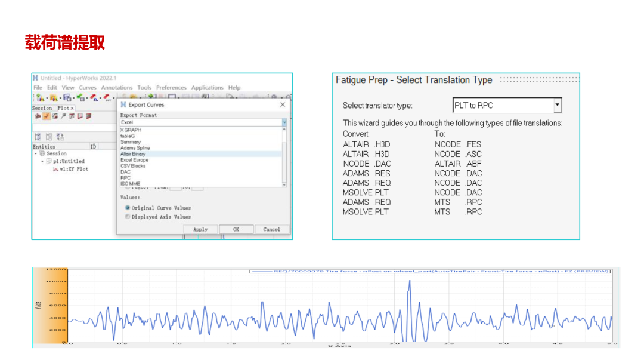The height and width of the screenshot is (363, 644).
Task: Select DAC in export format list
Action: (x=201, y=172)
